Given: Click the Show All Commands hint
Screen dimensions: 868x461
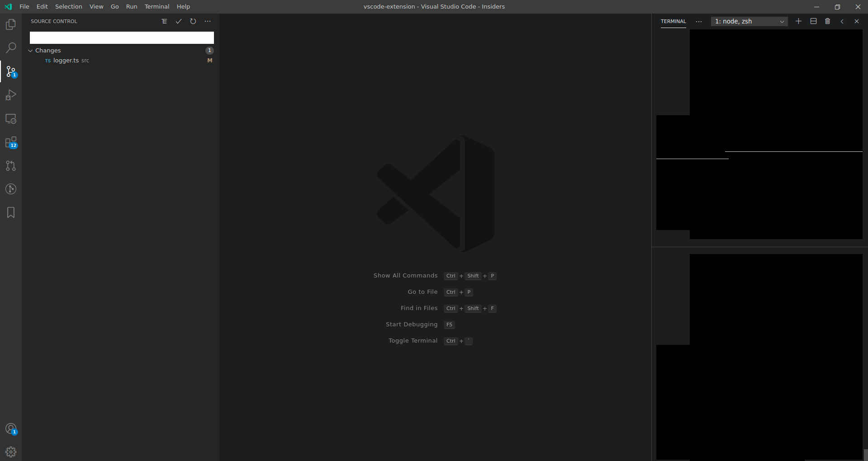Looking at the screenshot, I should coord(406,276).
